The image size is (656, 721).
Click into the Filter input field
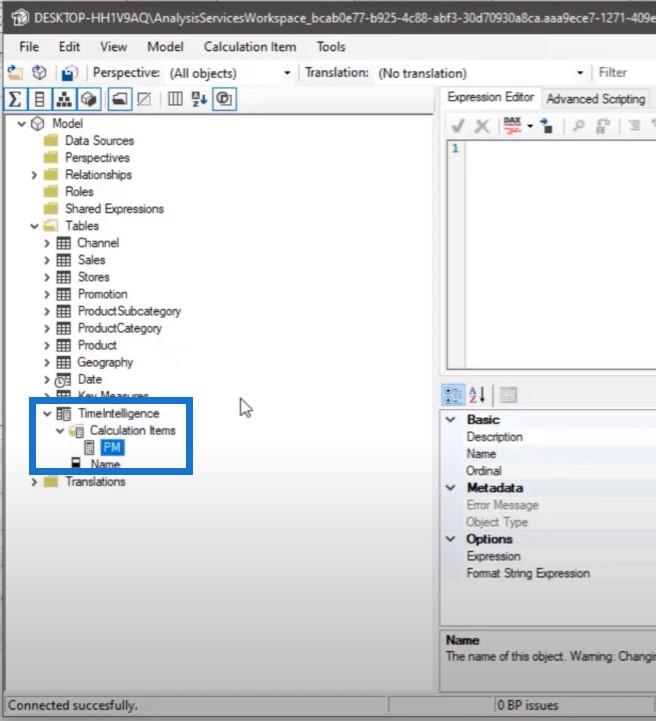tap(626, 73)
